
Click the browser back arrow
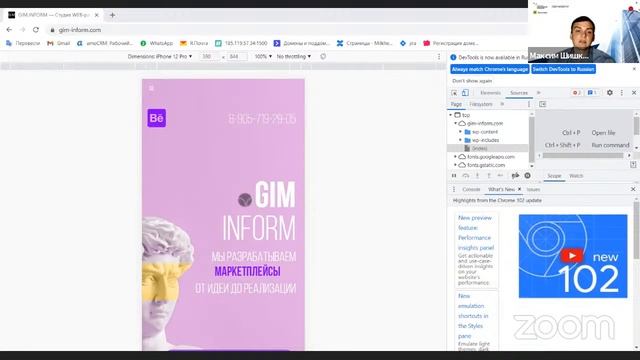click(x=9, y=30)
